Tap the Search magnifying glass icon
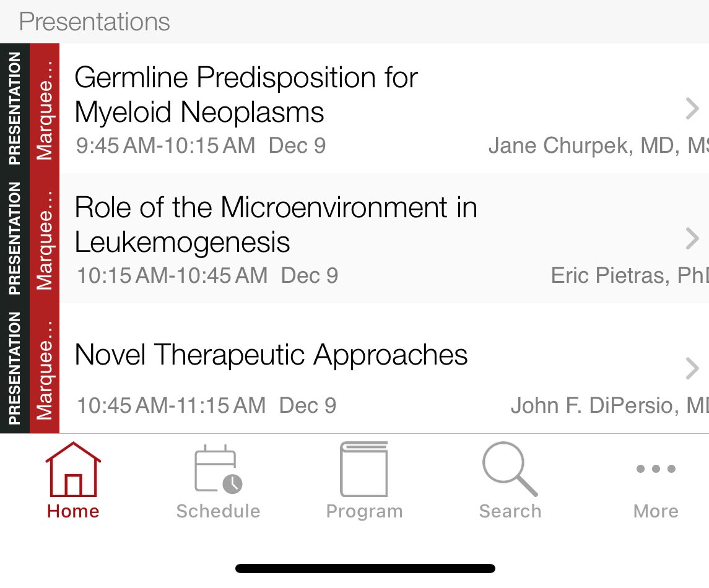 point(510,469)
